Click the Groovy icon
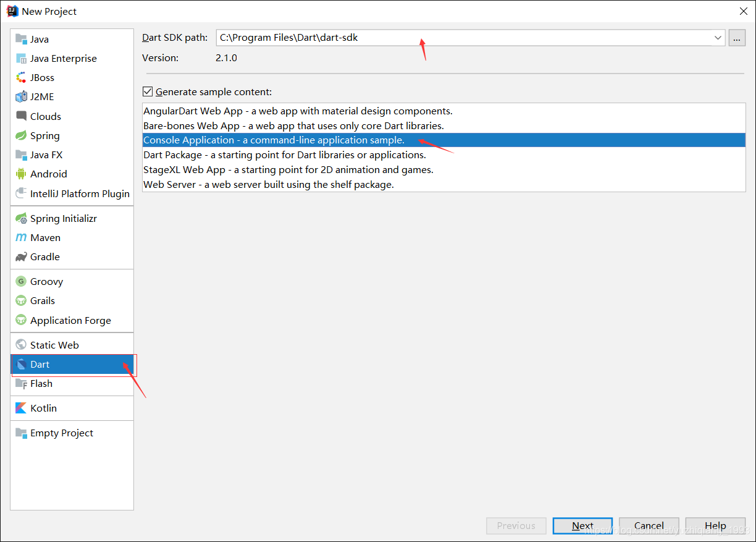Image resolution: width=756 pixels, height=542 pixels. coord(21,281)
